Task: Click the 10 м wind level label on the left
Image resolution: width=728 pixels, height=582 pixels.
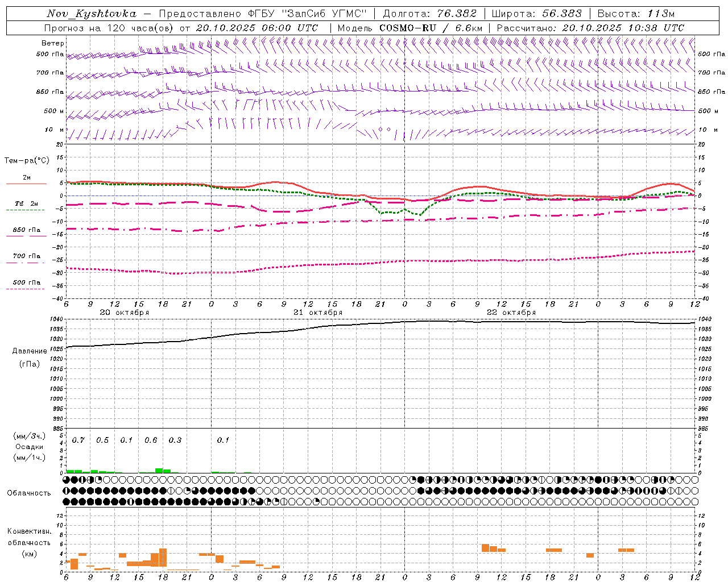Action: tap(55, 130)
